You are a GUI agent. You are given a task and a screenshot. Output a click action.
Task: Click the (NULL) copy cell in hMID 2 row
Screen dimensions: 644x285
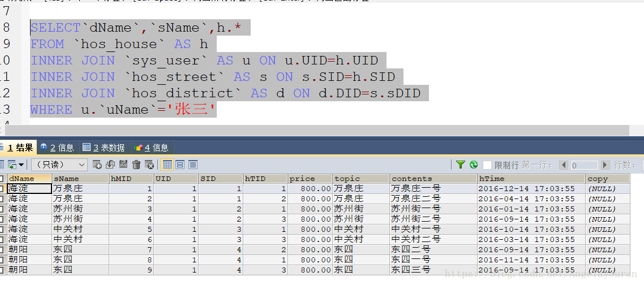[x=608, y=198]
